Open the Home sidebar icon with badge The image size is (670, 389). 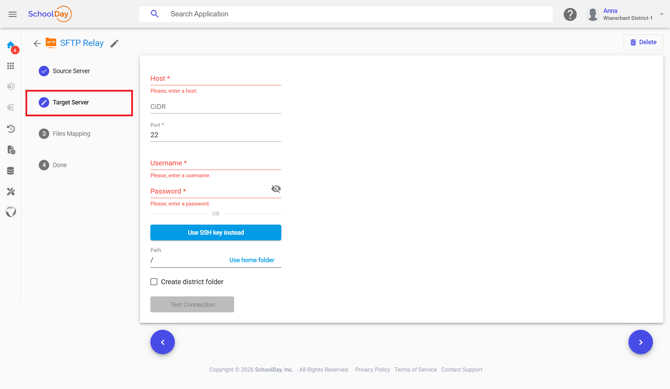[x=12, y=46]
